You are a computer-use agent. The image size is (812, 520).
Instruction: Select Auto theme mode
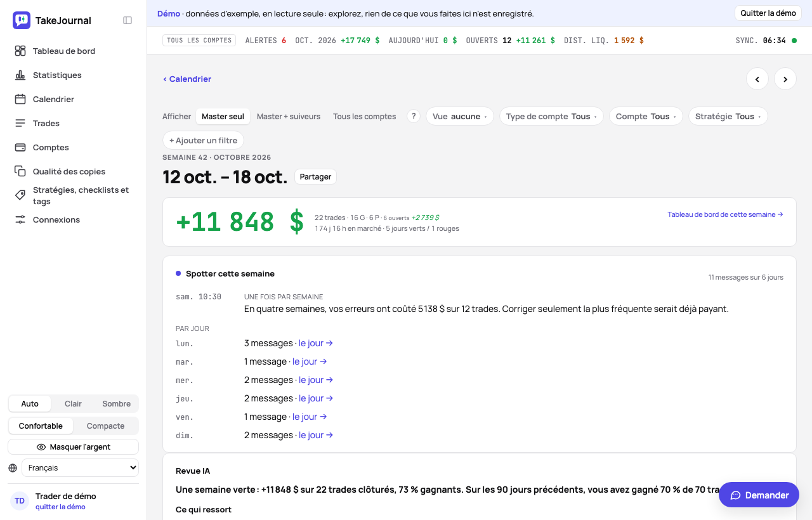30,404
